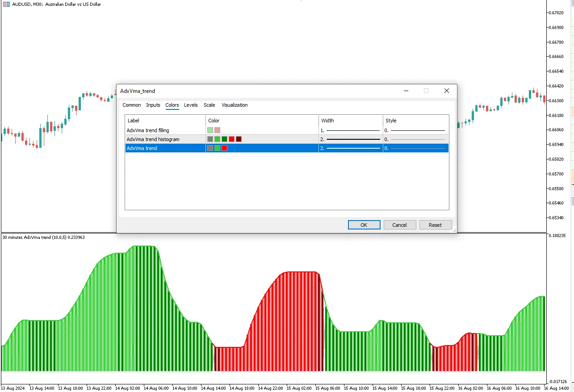Image resolution: width=574 pixels, height=392 pixels.
Task: Open the Levels tab
Action: click(x=191, y=105)
